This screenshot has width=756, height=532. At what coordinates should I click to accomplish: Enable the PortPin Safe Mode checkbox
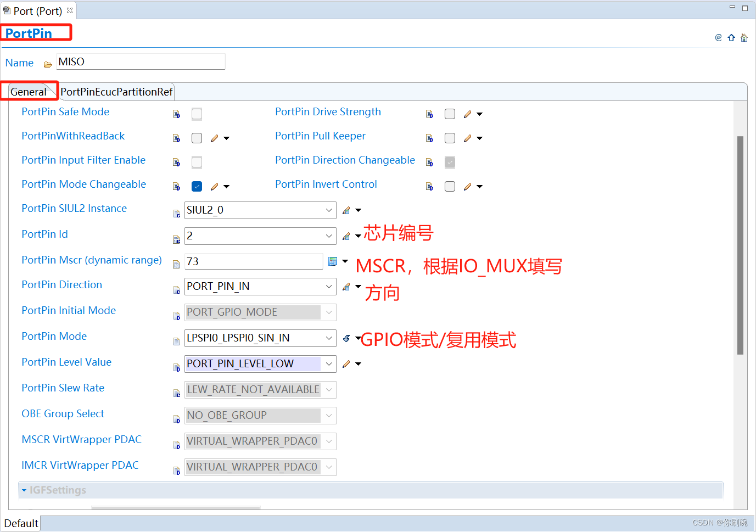pyautogui.click(x=197, y=114)
